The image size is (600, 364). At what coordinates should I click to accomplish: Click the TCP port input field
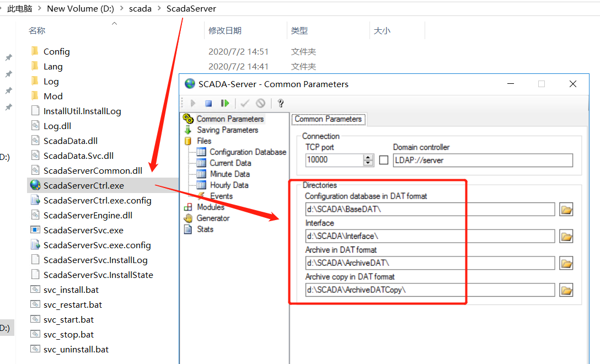click(x=334, y=160)
